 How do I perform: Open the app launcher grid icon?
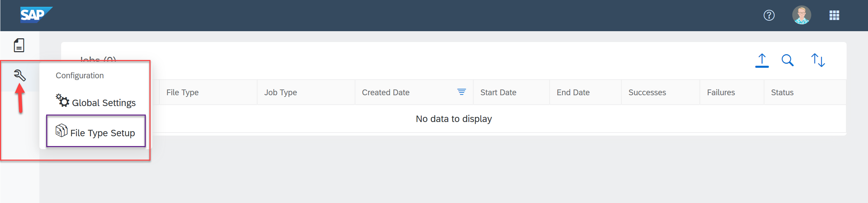pos(834,15)
